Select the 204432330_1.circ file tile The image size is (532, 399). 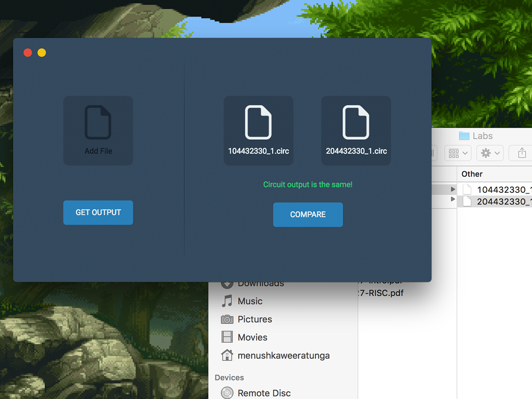(356, 130)
